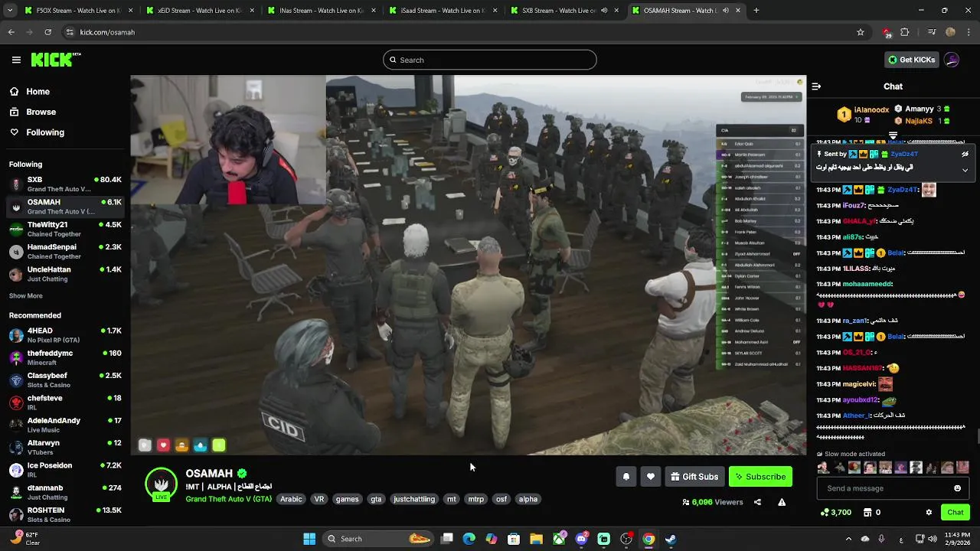Follow with the heart button

pos(650,477)
